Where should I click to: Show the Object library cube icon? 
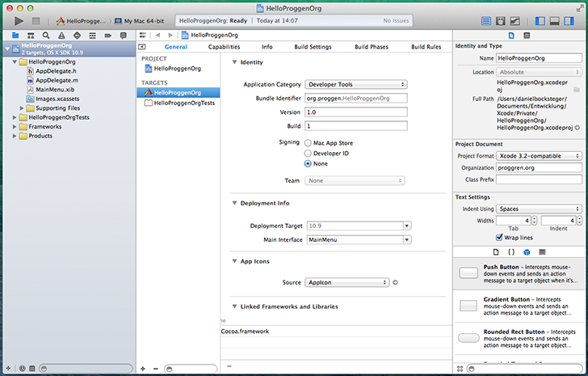527,252
